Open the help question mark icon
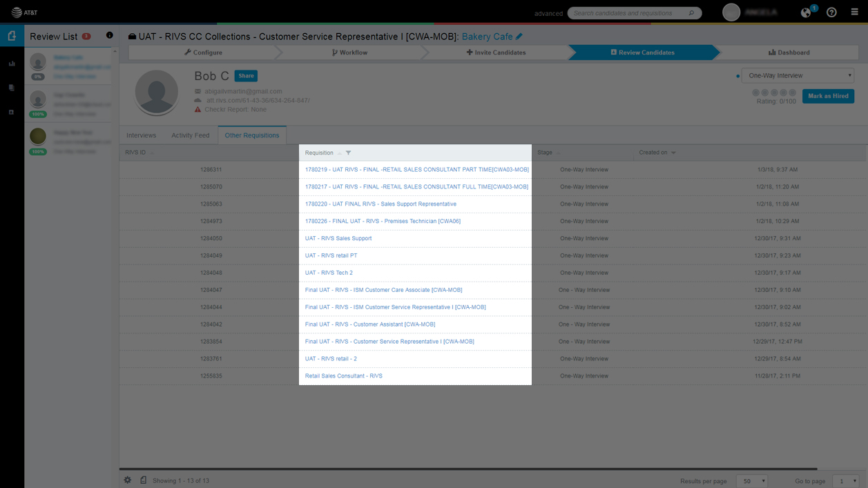Viewport: 868px width, 488px height. point(831,12)
